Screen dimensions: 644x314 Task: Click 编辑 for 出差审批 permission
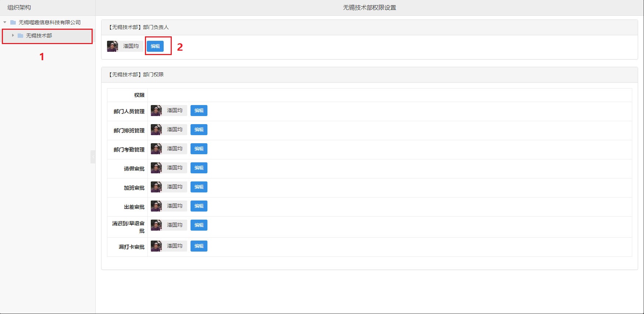[199, 206]
